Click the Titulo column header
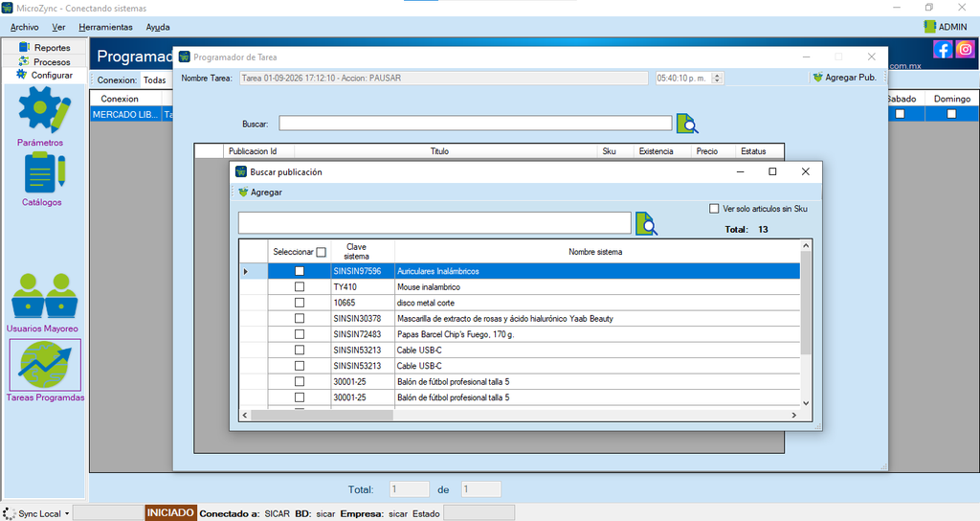The image size is (980, 521). pos(446,151)
